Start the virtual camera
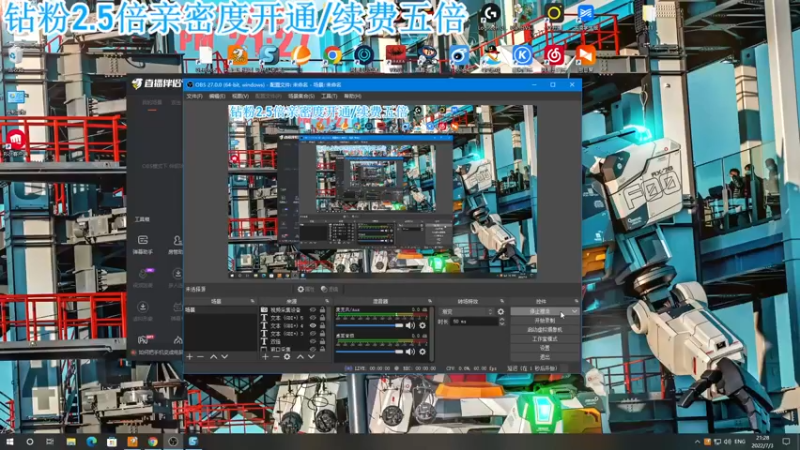 pyautogui.click(x=545, y=330)
